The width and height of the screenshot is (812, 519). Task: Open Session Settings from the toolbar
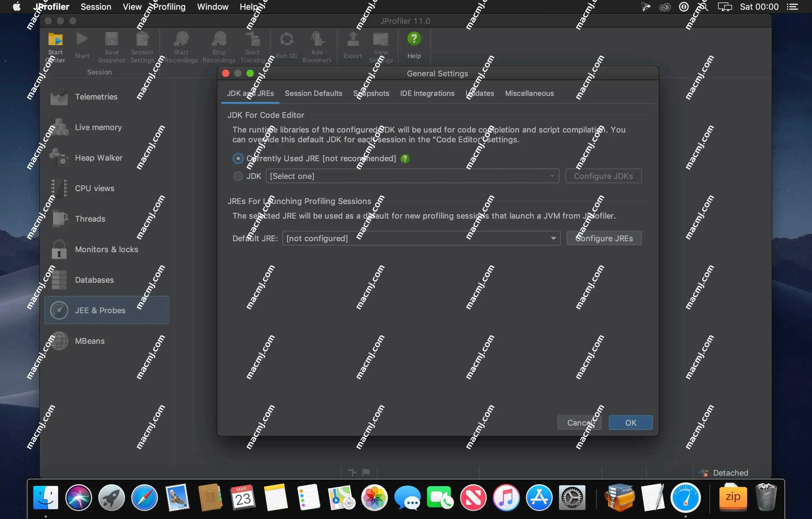(142, 47)
